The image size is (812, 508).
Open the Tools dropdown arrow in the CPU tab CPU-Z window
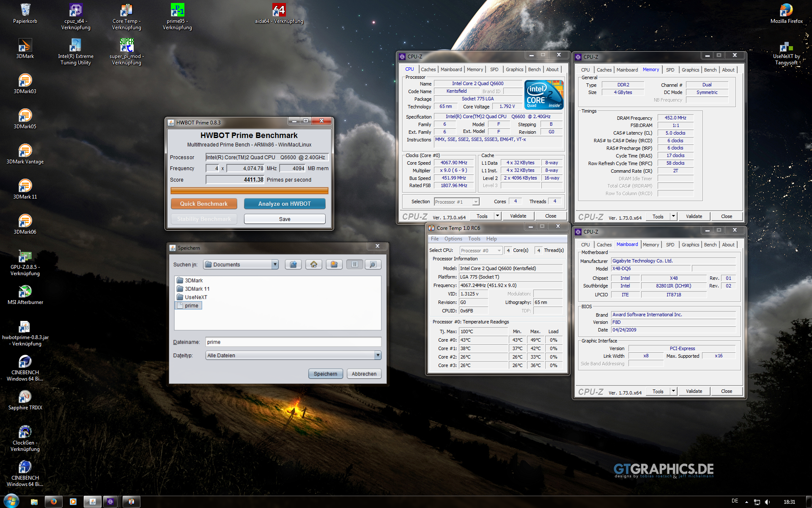pyautogui.click(x=497, y=216)
